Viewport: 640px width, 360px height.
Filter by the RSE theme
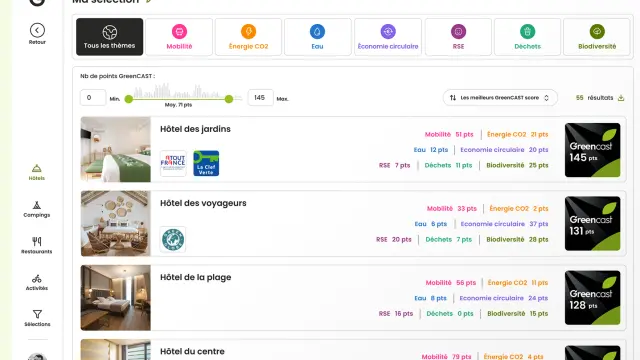[458, 37]
